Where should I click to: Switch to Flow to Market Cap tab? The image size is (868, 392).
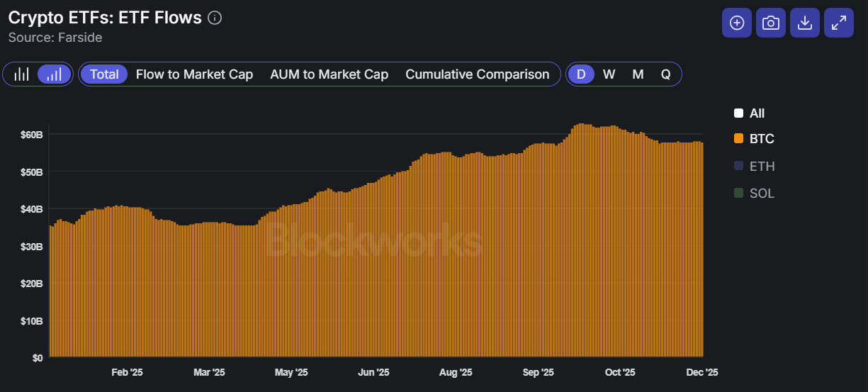point(194,74)
